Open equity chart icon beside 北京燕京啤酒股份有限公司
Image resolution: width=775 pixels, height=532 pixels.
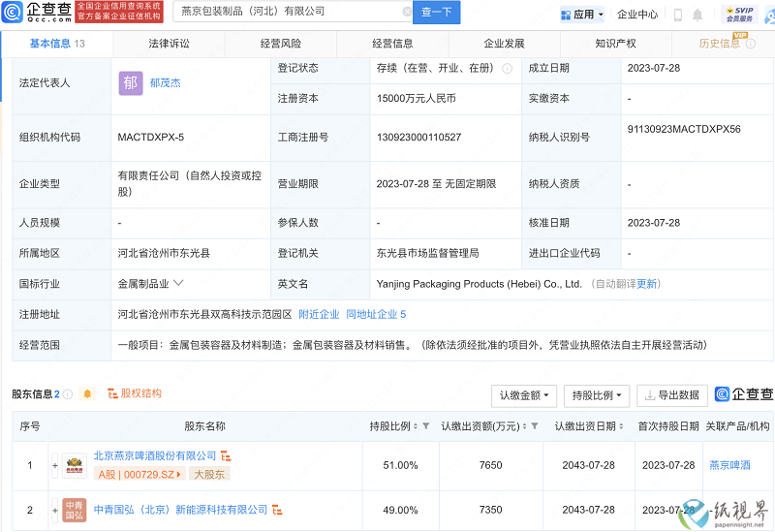coord(226,455)
